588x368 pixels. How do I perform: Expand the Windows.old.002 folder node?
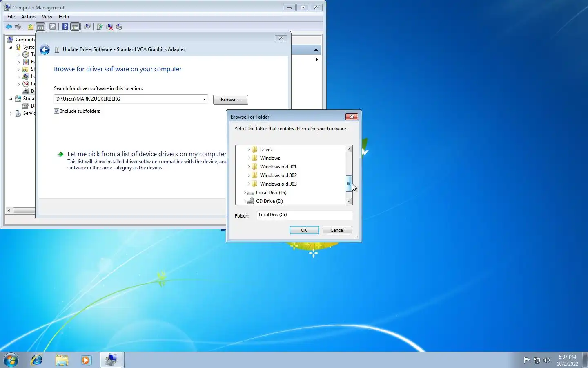[x=249, y=175]
